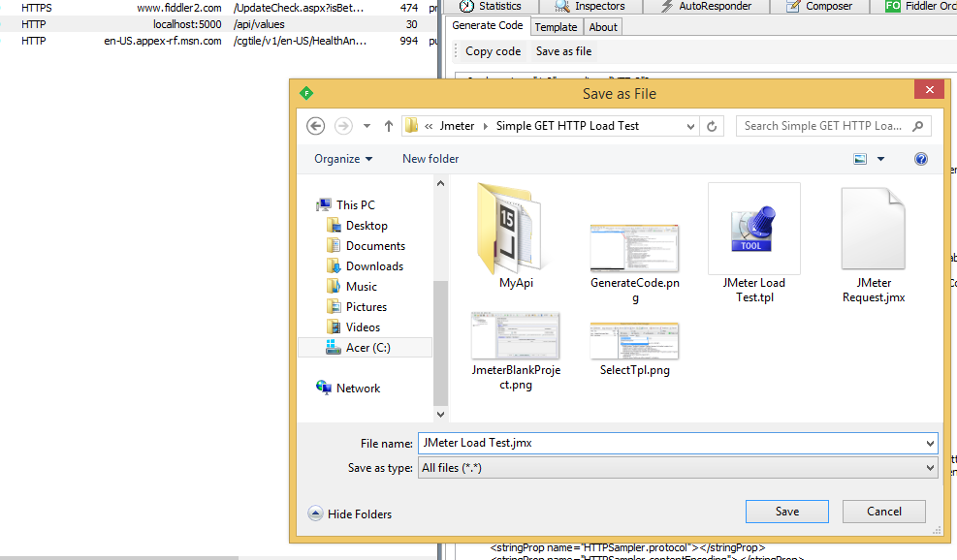957x560 pixels.
Task: Open the Organize menu
Action: pos(343,159)
